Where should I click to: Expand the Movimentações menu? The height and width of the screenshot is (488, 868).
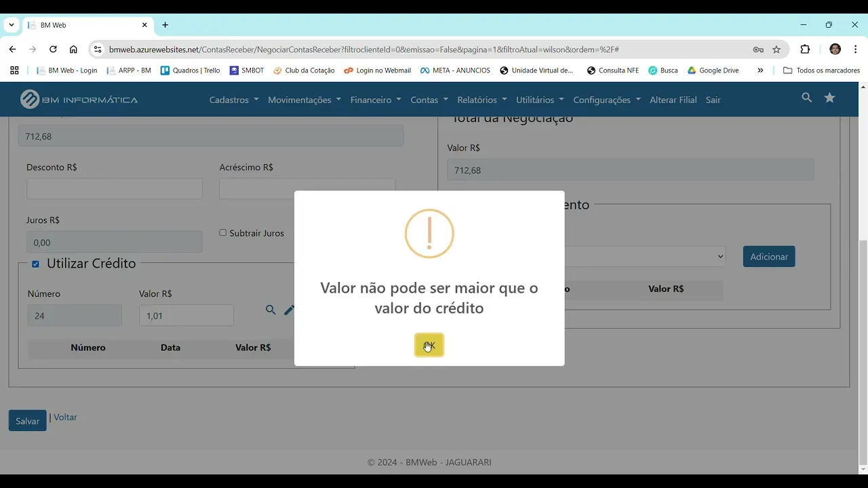click(x=304, y=100)
